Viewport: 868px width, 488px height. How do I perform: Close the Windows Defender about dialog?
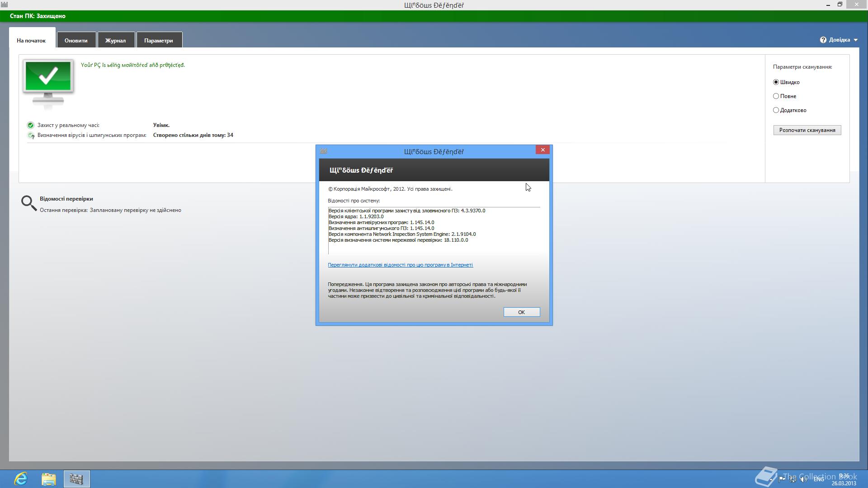click(542, 150)
